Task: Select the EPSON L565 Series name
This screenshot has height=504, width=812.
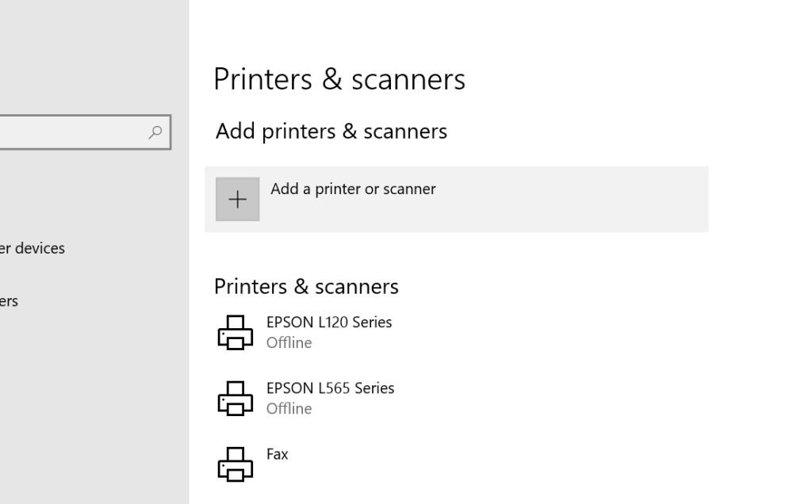Action: point(330,388)
